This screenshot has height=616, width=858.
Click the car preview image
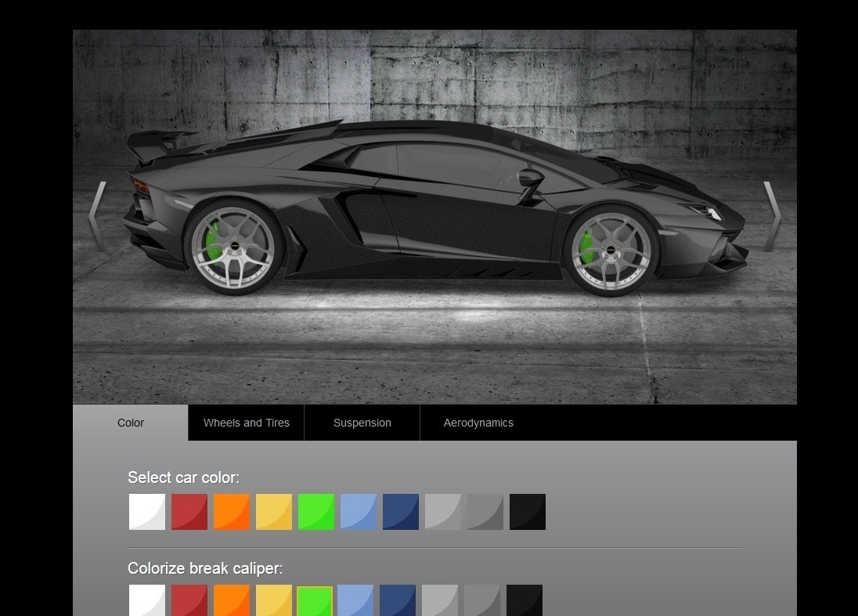coord(434,217)
